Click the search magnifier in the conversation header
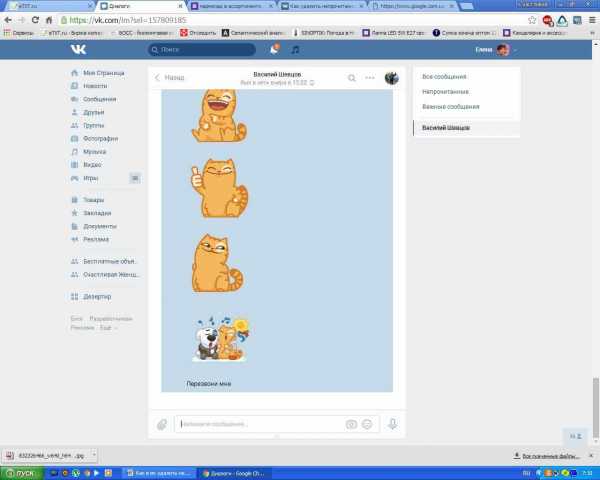This screenshot has width=600, height=480. (351, 78)
